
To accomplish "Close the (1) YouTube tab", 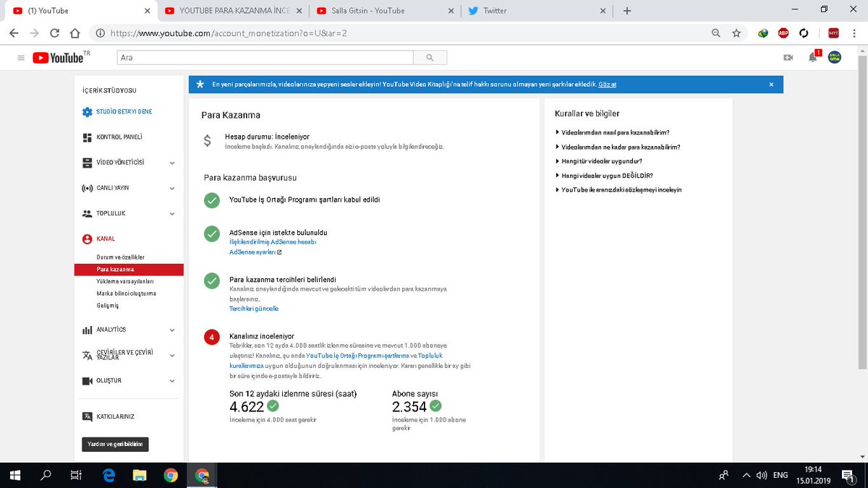I will [148, 11].
